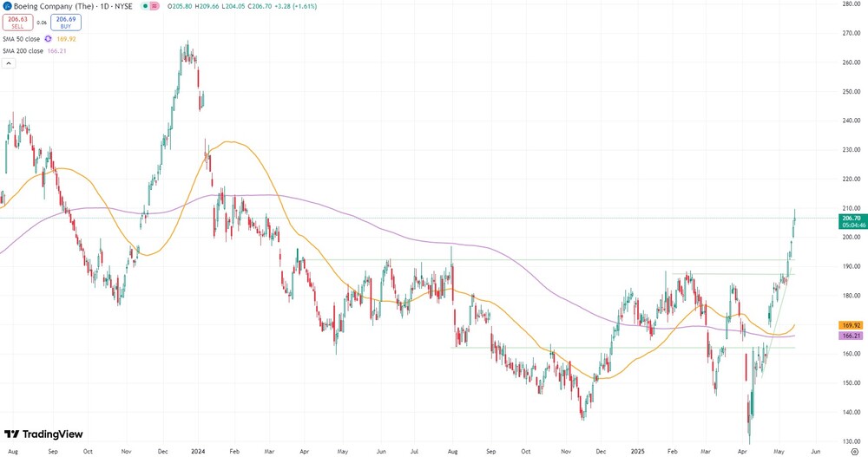
Task: Click the 206.63 SELL button
Action: (17, 23)
